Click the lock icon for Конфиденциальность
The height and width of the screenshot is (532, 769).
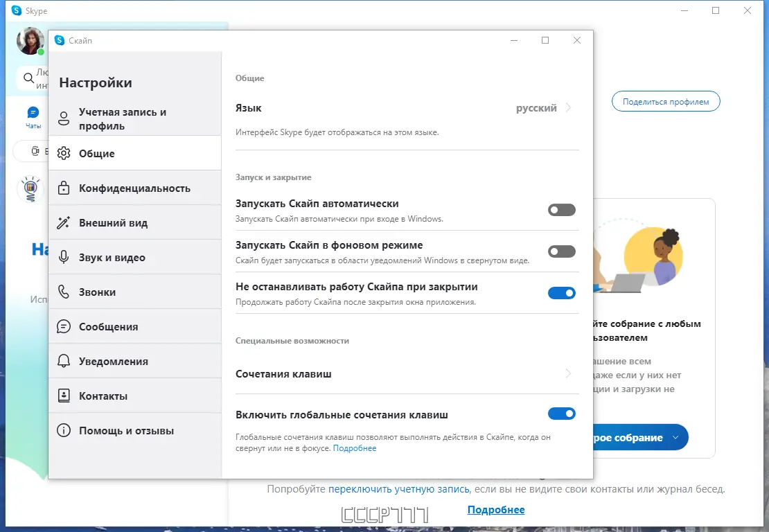[64, 188]
